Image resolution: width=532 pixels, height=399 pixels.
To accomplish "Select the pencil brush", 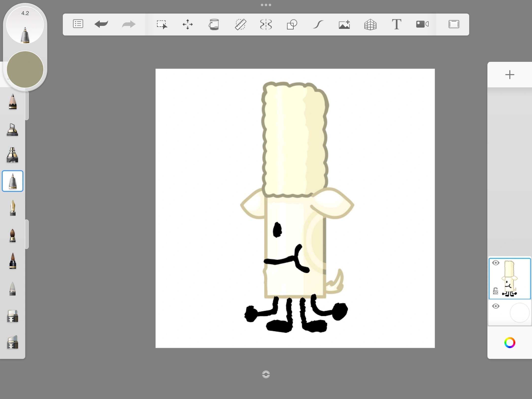I will tap(13, 101).
